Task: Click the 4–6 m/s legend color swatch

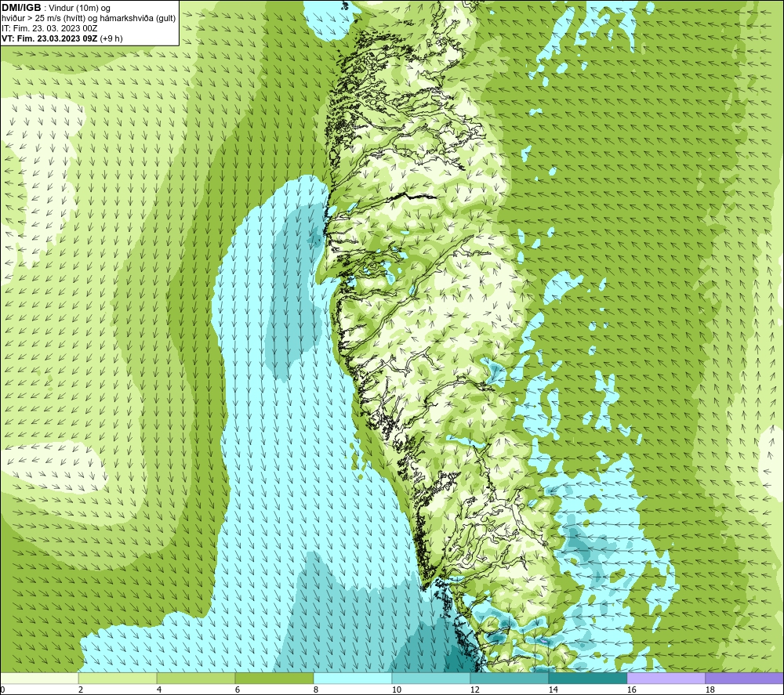Action: tap(196, 679)
